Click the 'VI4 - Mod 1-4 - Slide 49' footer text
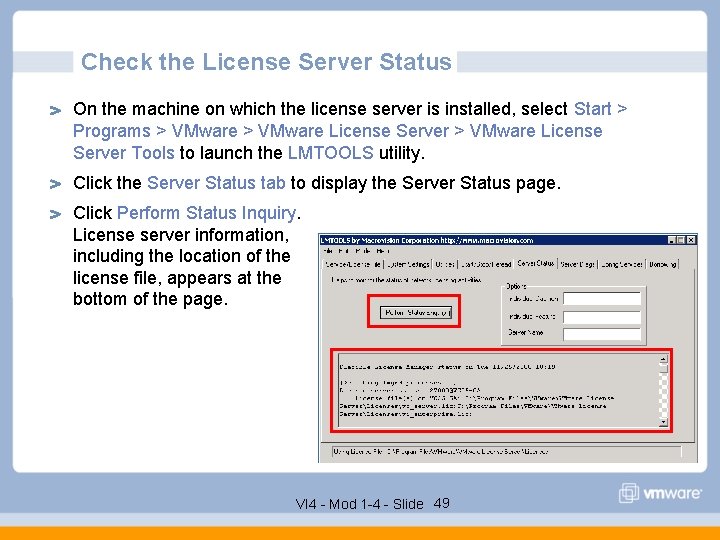This screenshot has height=540, width=720. click(372, 504)
